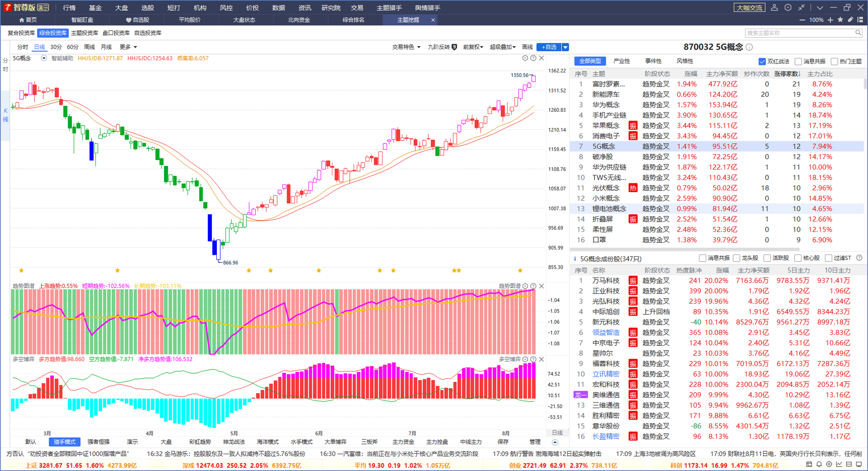Close the main K-line chart panel
The image size is (868, 471).
(x=541, y=58)
